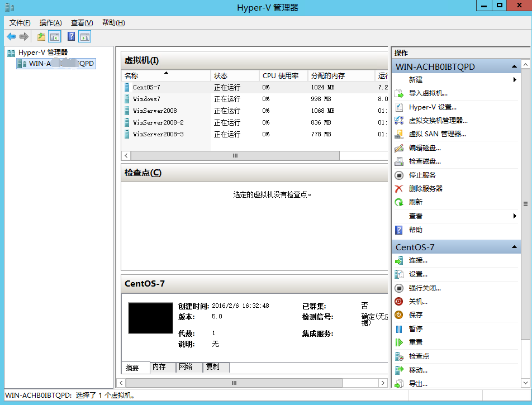
Task: Sort by the CPU 使用率 column header
Action: tap(283, 75)
